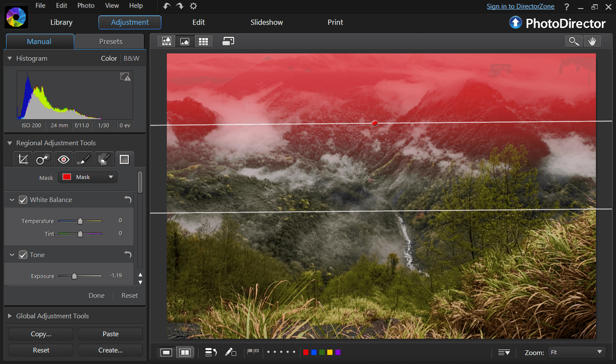Click the Exposure slider handle
Viewport: 616px width, 364px height.
click(74, 276)
